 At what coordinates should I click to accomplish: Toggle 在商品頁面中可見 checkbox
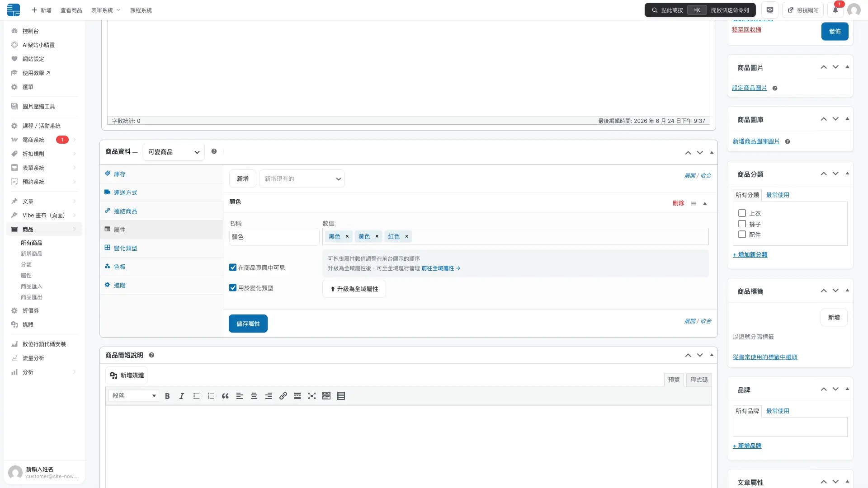233,268
